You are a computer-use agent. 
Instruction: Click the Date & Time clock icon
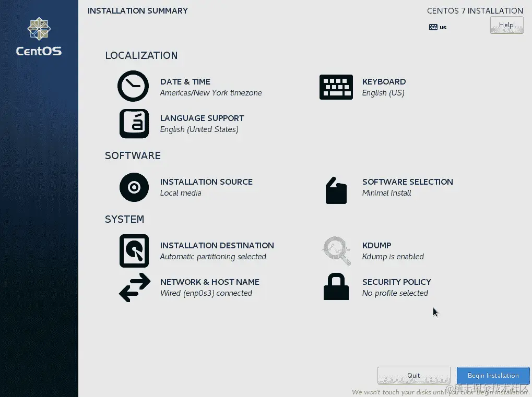133,86
